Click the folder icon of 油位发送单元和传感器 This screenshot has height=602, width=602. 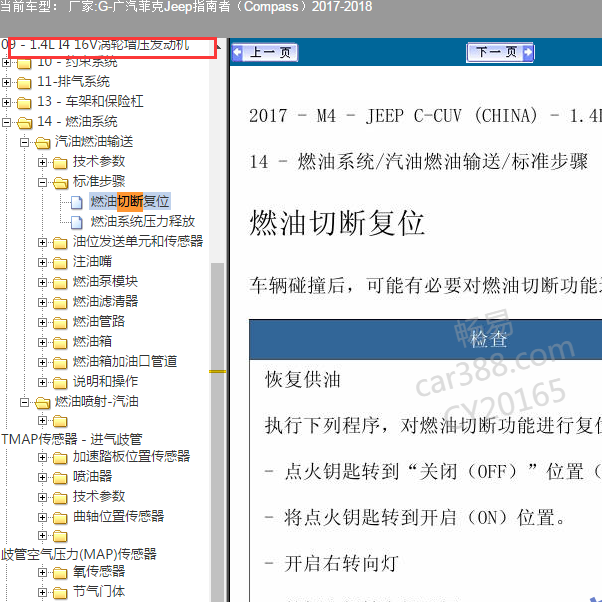click(x=60, y=243)
